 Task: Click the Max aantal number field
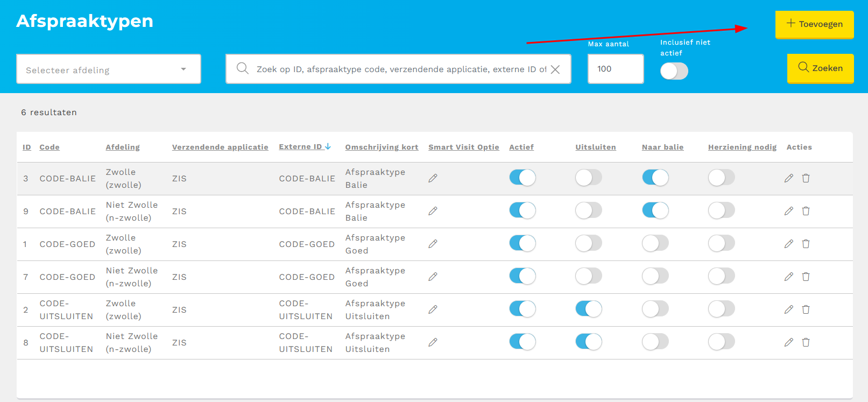615,69
